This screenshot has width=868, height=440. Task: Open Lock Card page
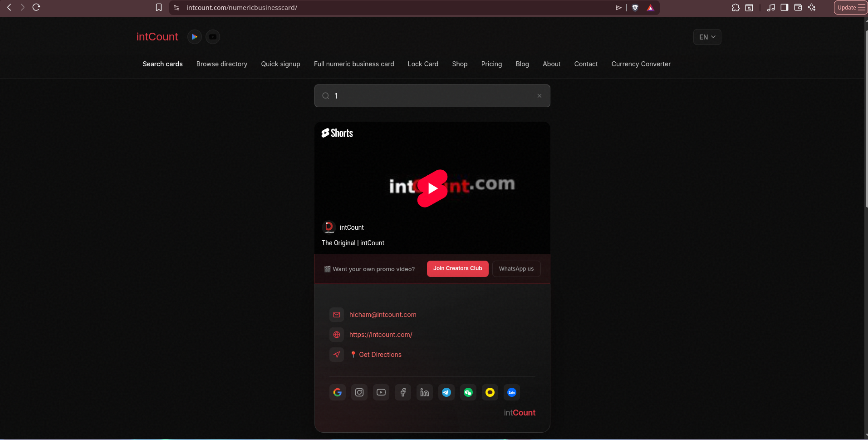pos(423,64)
